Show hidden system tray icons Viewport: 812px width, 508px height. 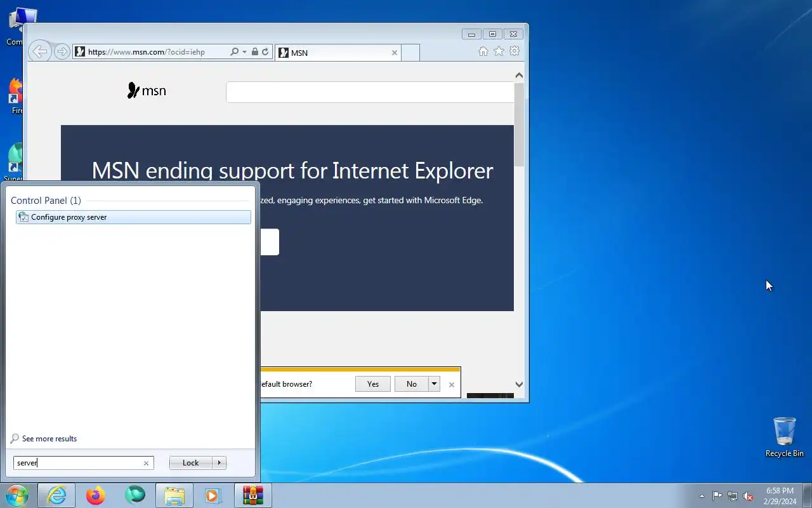click(702, 496)
